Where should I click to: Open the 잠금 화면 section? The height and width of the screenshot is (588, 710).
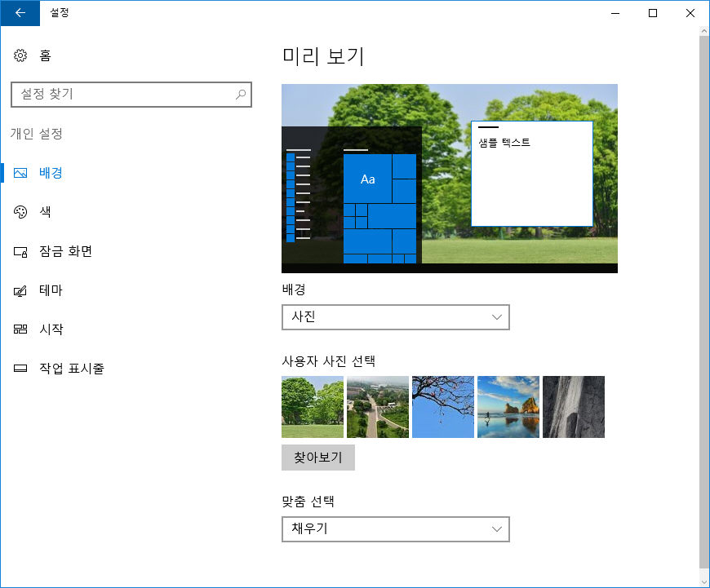(x=65, y=251)
